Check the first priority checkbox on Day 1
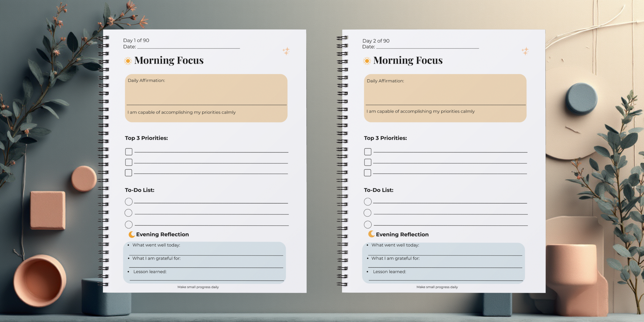Image resolution: width=644 pixels, height=322 pixels. tap(129, 152)
